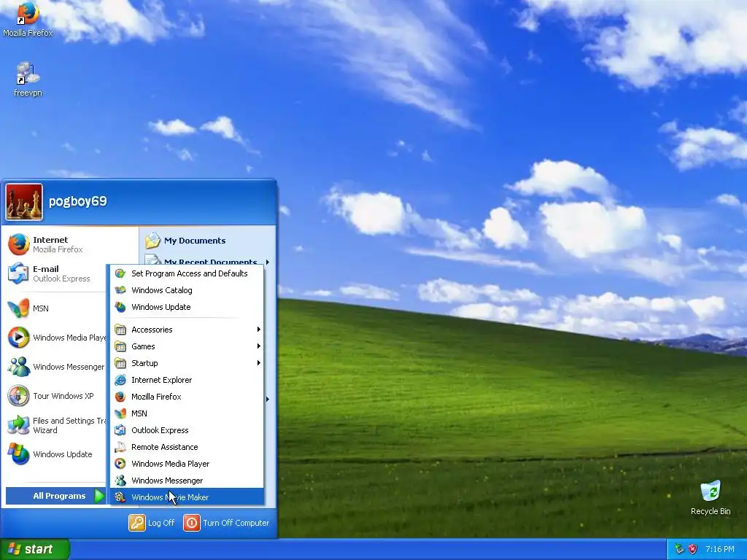
Task: Click the 'MSN' text in left pane
Action: [x=41, y=308]
